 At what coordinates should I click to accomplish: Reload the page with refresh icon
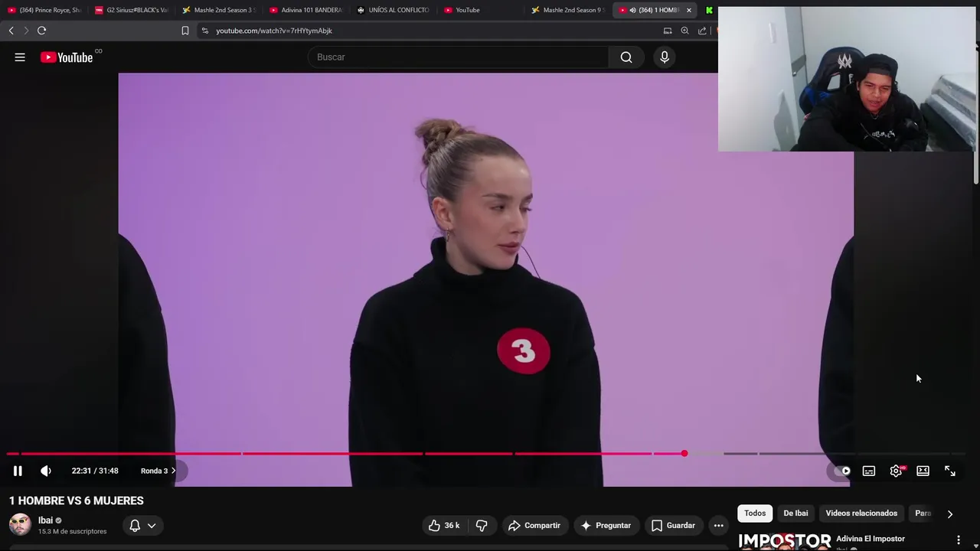coord(41,31)
